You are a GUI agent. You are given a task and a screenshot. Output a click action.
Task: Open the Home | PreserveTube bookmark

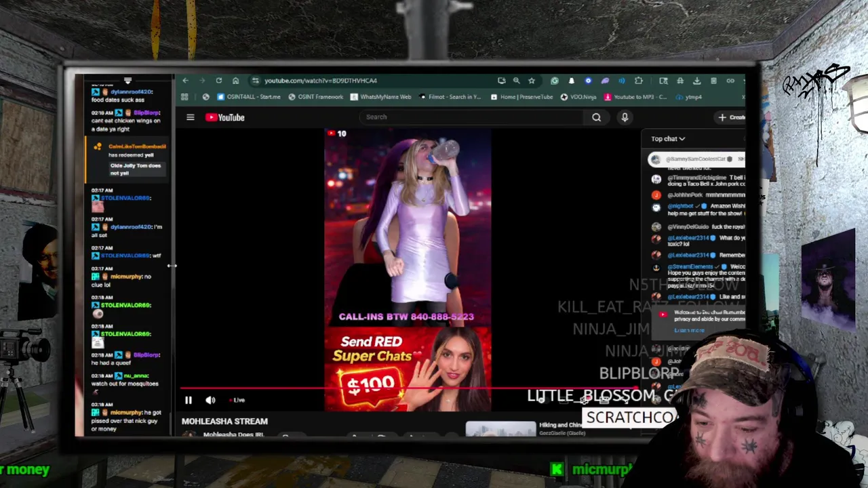pos(521,97)
